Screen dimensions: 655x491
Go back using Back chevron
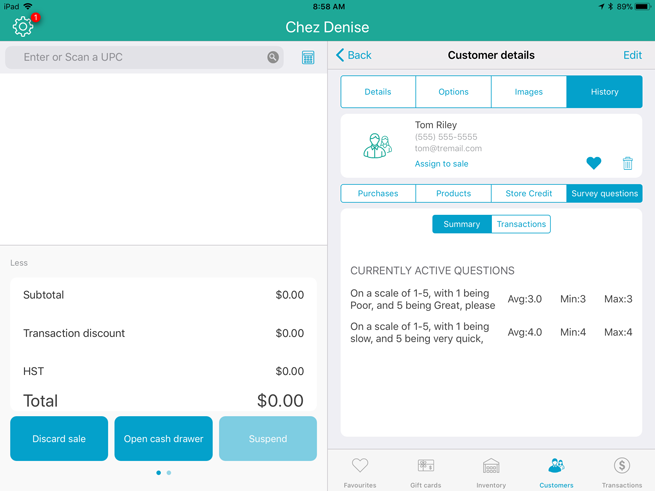pos(354,55)
